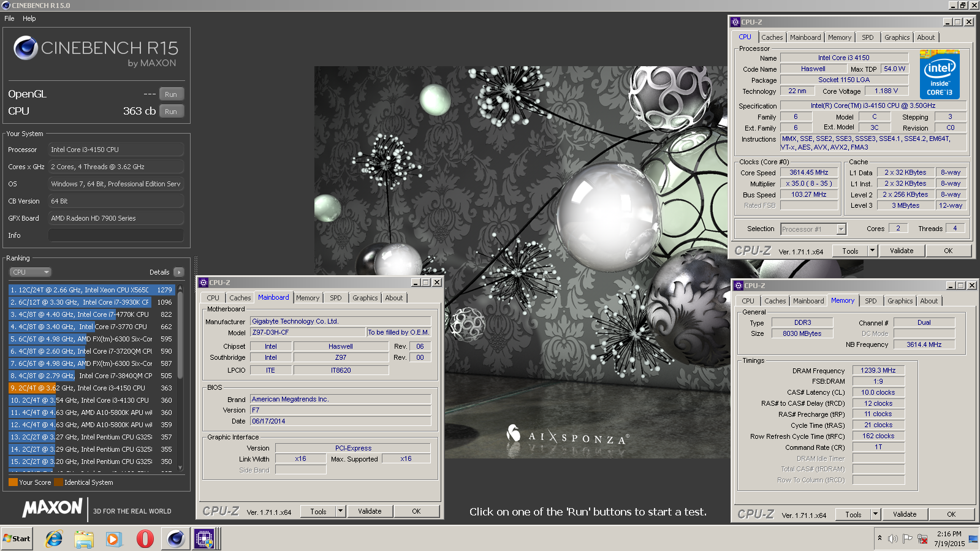Open the Action Center flag icon
The height and width of the screenshot is (551, 980).
907,539
